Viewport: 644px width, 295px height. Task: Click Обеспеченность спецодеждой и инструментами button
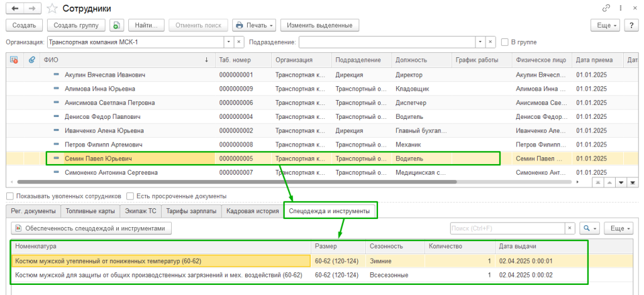coord(91,228)
